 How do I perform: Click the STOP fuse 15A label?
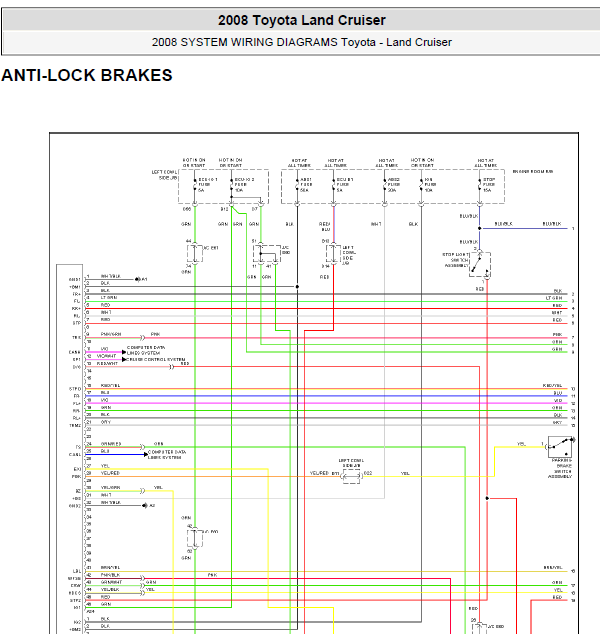489,184
